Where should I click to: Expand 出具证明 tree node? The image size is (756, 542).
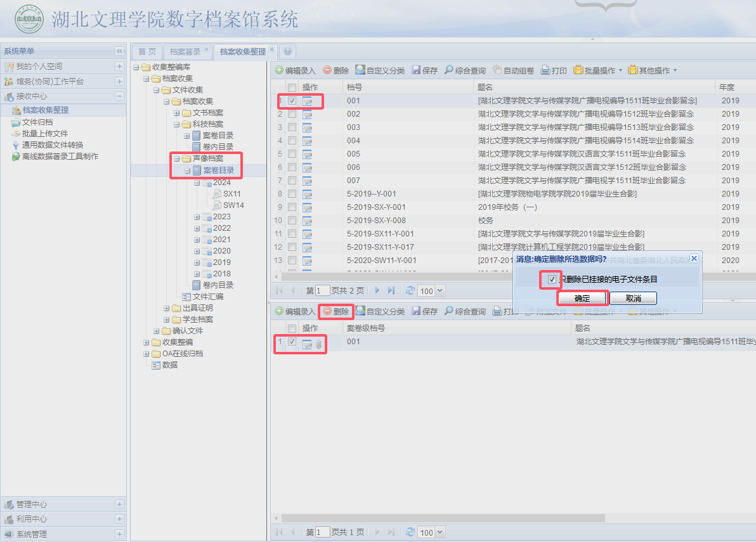tap(166, 308)
